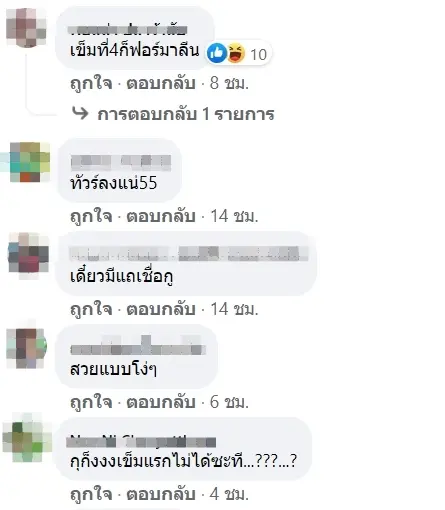Like the สวยแบบโง่ๆ comment
This screenshot has height=510, width=445.
[91, 402]
